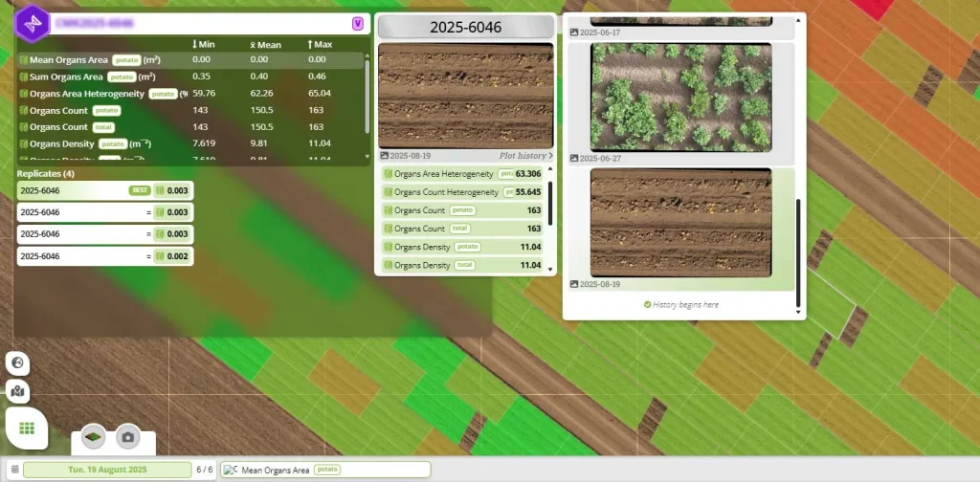980x482 pixels.
Task: Open the globe view button
Action: point(17,362)
